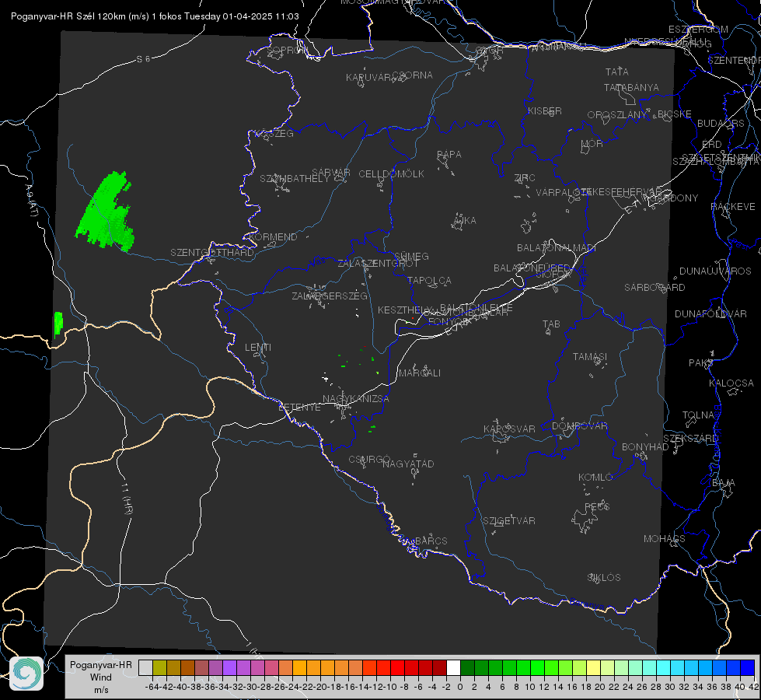The height and width of the screenshot is (700, 761).
Task: Click the KAPOSVÁR city label
Action: click(509, 429)
